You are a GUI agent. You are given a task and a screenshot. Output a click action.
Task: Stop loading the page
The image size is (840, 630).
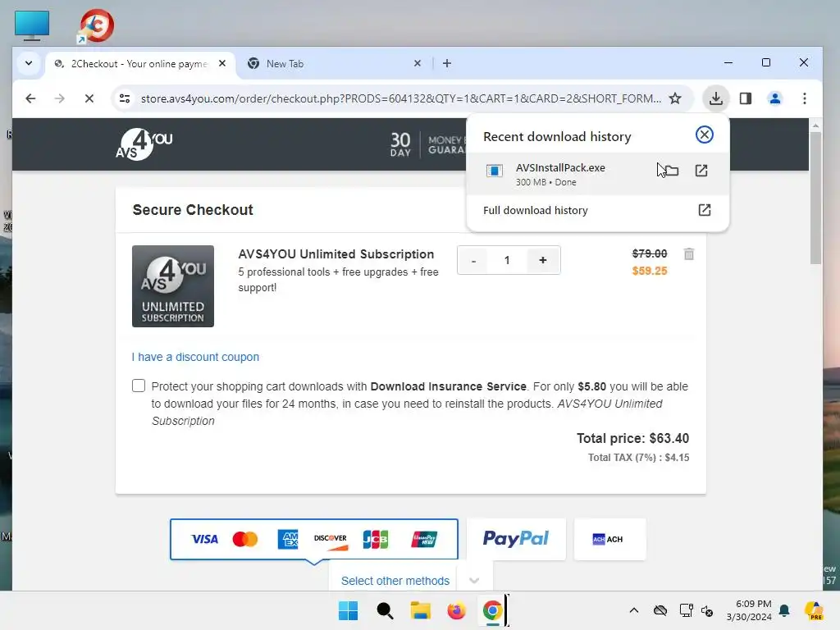click(89, 98)
